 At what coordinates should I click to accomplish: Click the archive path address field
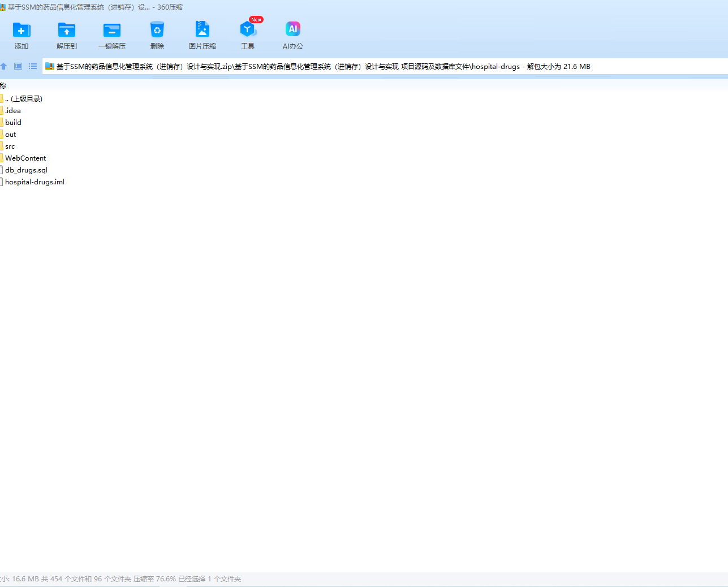pyautogui.click(x=385, y=66)
